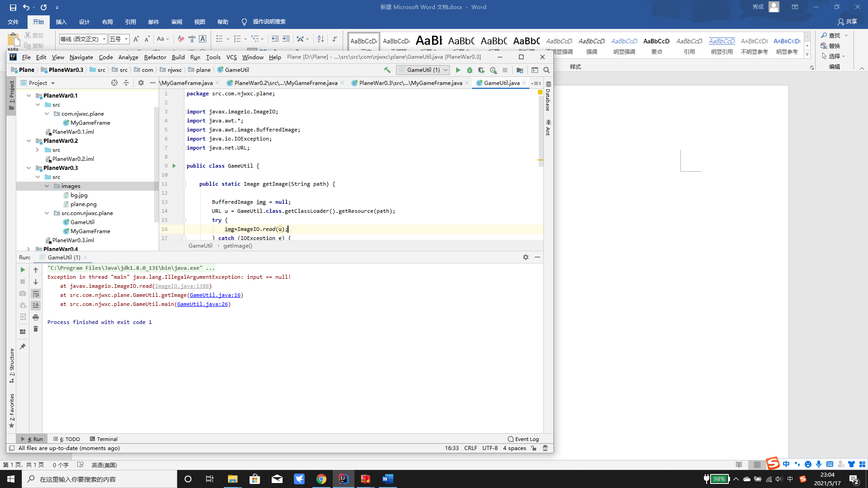Click the yellow inspection indicator in editor
This screenshot has width=868, height=488.
coord(540,93)
